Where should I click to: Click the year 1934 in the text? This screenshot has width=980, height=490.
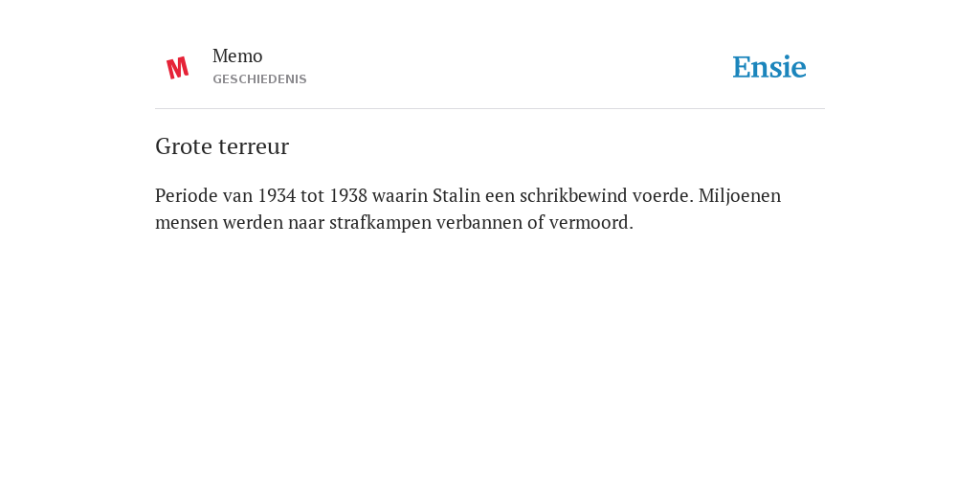tap(277, 195)
